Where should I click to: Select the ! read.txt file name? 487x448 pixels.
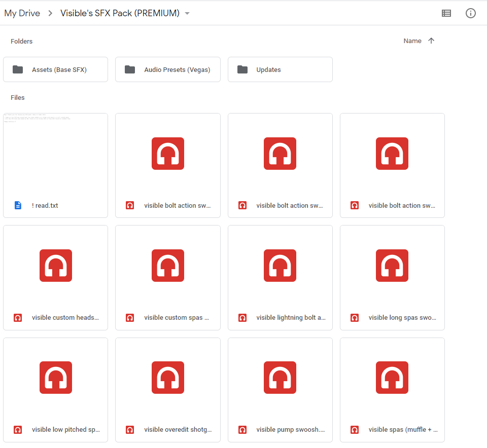45,205
